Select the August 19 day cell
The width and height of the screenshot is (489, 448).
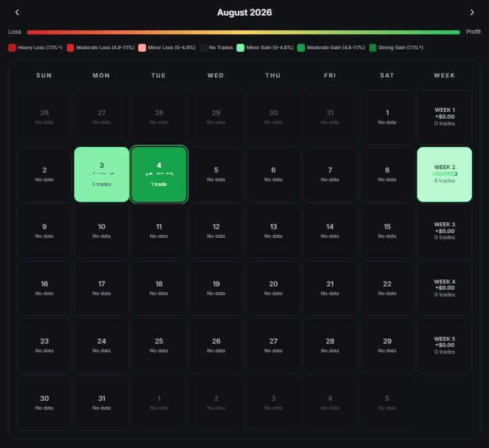coord(216,288)
